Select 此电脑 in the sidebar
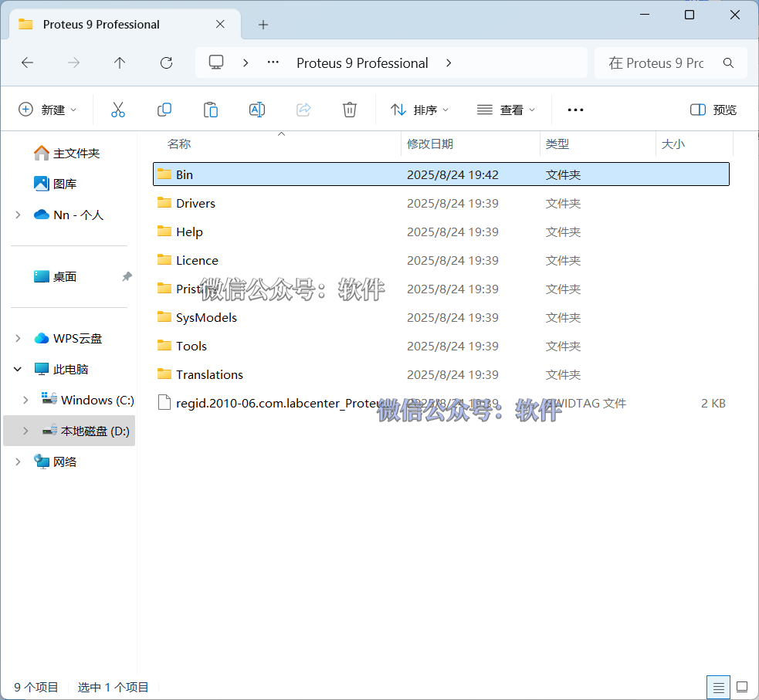The width and height of the screenshot is (759, 700). 71,369
